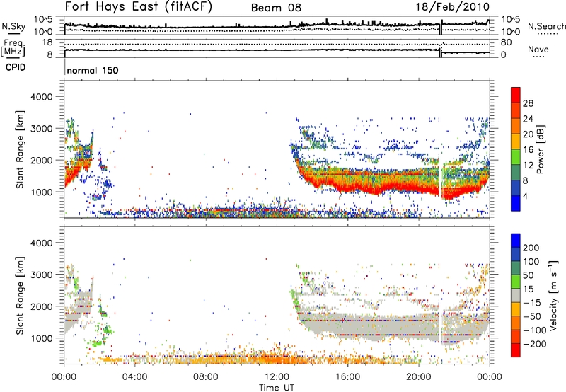
Task: Select the 'Beam 08' label
Action: [x=276, y=8]
